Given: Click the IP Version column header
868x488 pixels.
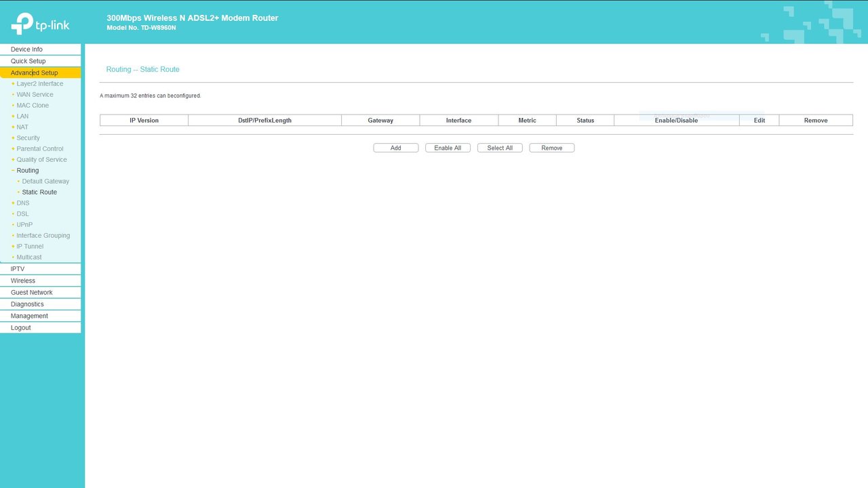Looking at the screenshot, I should pyautogui.click(x=144, y=121).
